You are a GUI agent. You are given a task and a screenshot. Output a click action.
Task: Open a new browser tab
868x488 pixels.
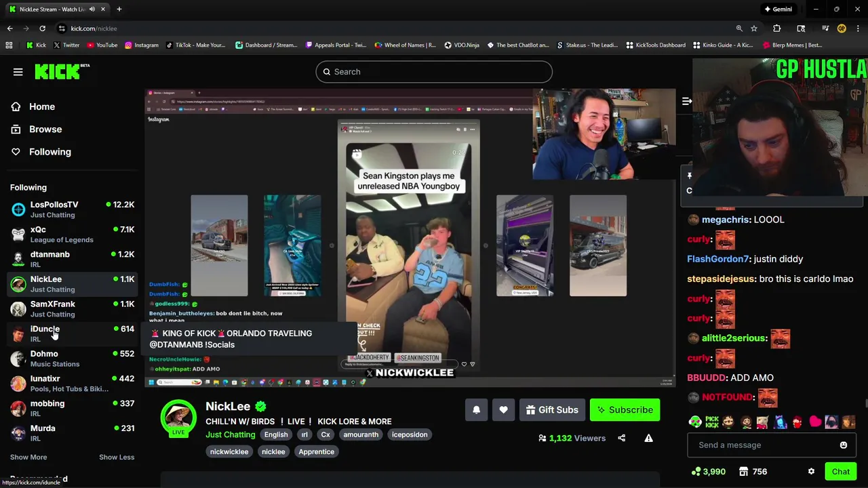[119, 9]
